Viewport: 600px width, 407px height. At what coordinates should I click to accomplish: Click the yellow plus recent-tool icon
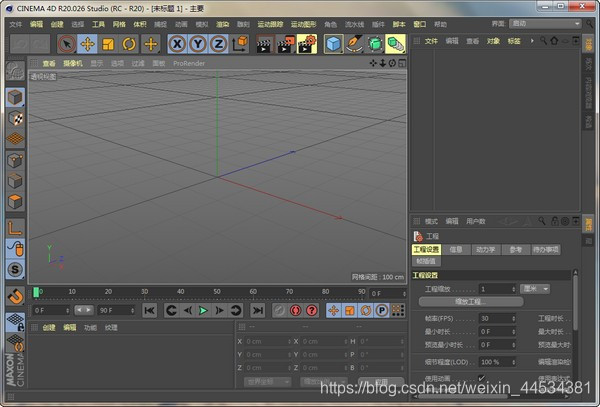pos(151,44)
